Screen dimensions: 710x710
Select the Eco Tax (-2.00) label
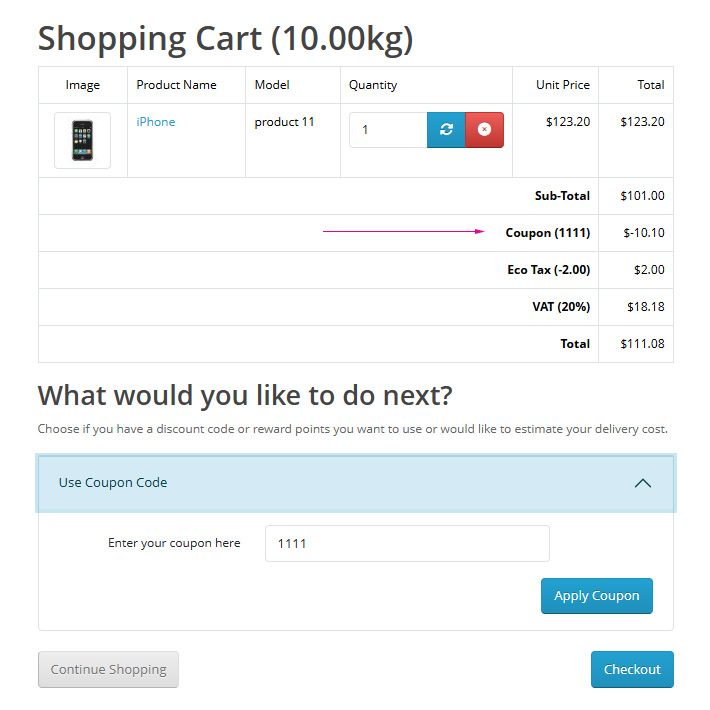549,270
